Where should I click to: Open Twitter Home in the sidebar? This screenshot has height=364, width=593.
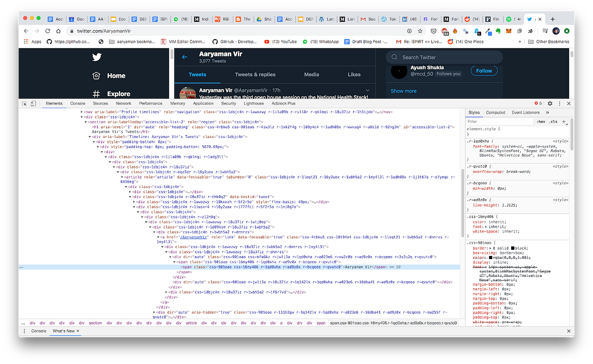(109, 76)
